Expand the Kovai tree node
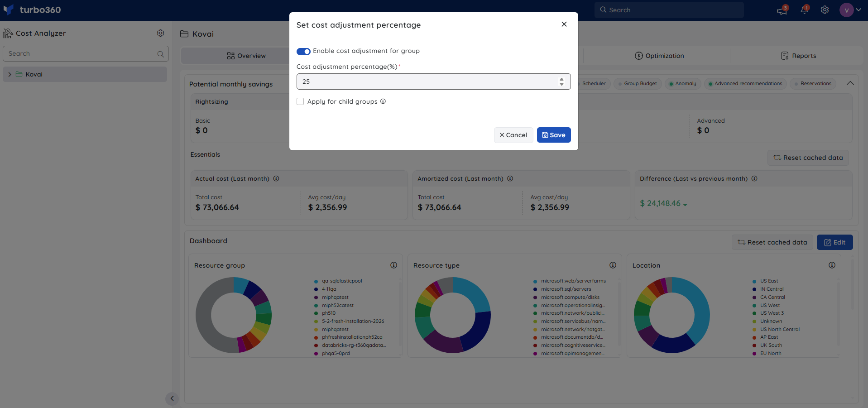868x408 pixels. (10, 74)
